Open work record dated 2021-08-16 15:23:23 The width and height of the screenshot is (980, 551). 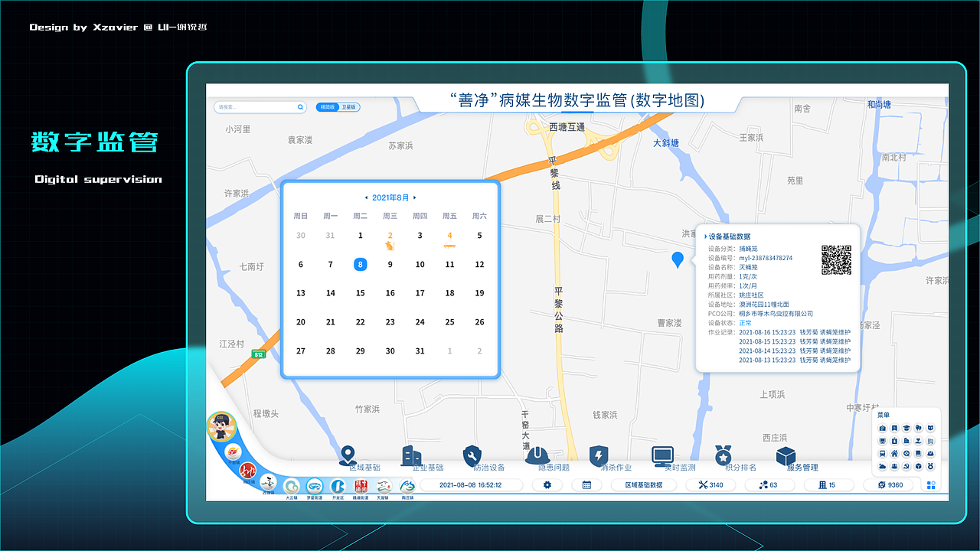click(x=795, y=332)
